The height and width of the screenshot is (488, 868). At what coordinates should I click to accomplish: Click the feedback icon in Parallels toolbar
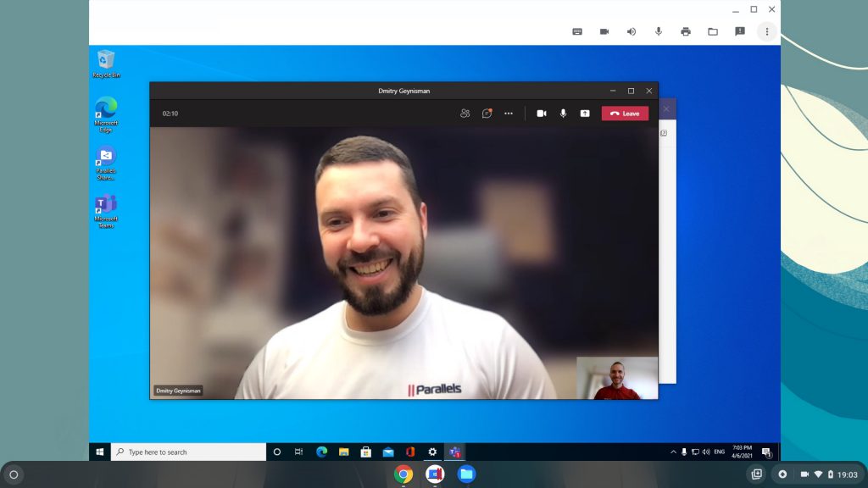coord(739,31)
